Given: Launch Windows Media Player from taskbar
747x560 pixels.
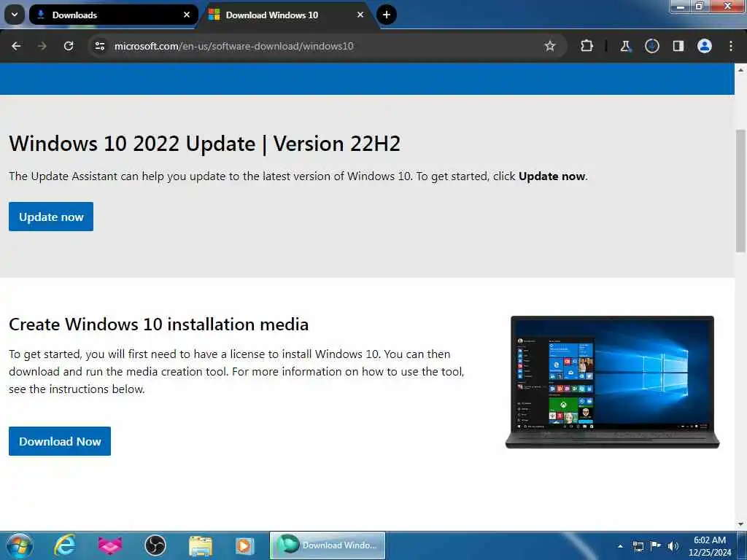Looking at the screenshot, I should pos(245,545).
